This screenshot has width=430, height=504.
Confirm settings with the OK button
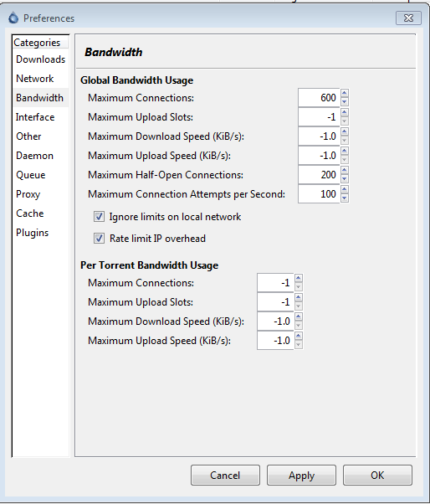pyautogui.click(x=377, y=475)
